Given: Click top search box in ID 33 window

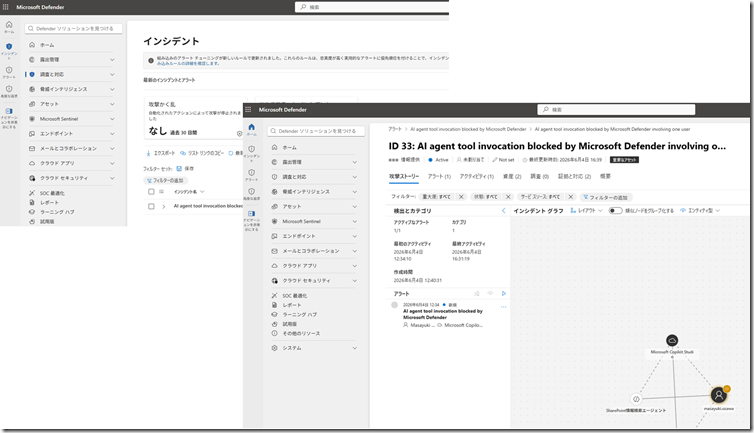Looking at the screenshot, I should click(x=616, y=110).
